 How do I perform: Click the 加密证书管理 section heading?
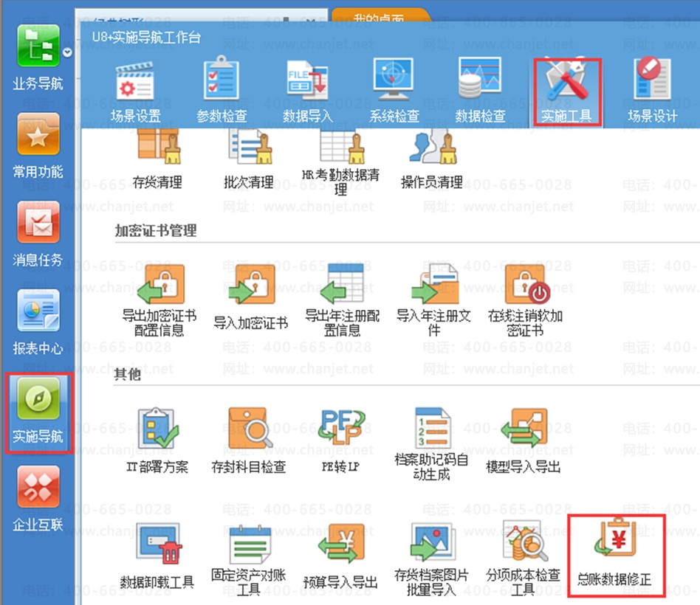(156, 231)
